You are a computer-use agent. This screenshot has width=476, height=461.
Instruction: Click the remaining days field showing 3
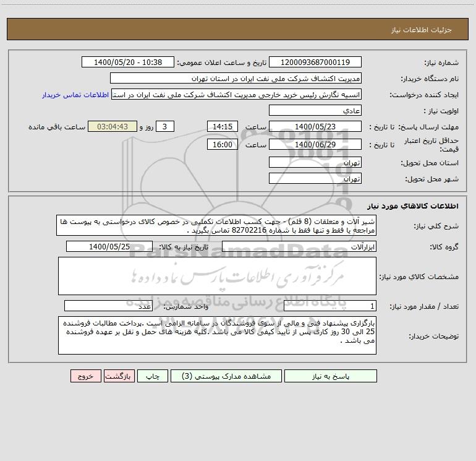point(165,126)
